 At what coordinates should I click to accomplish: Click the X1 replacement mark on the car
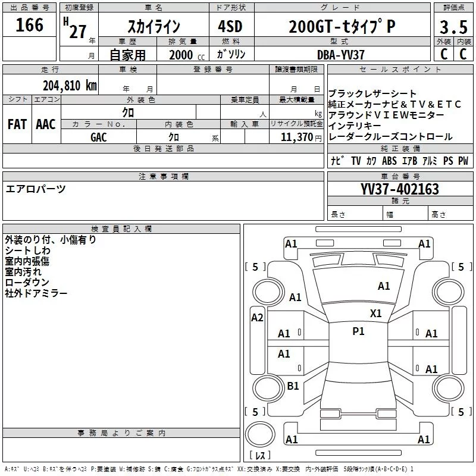coord(376,313)
